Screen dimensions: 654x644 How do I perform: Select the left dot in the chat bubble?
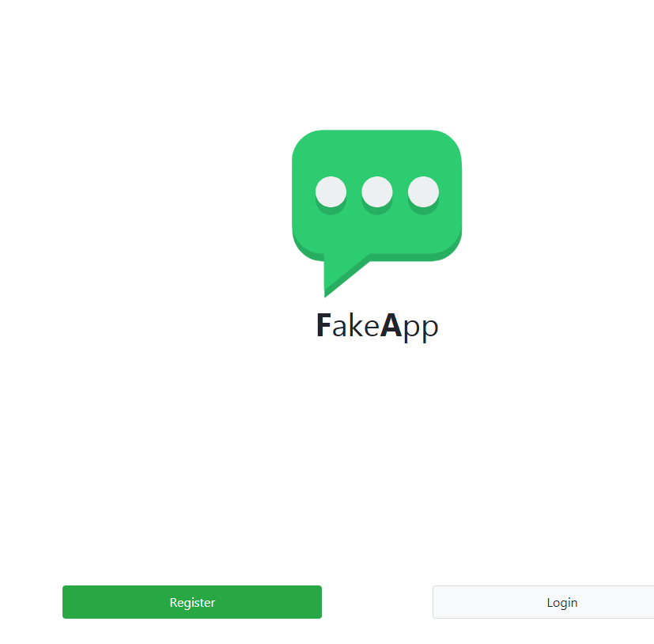[331, 191]
